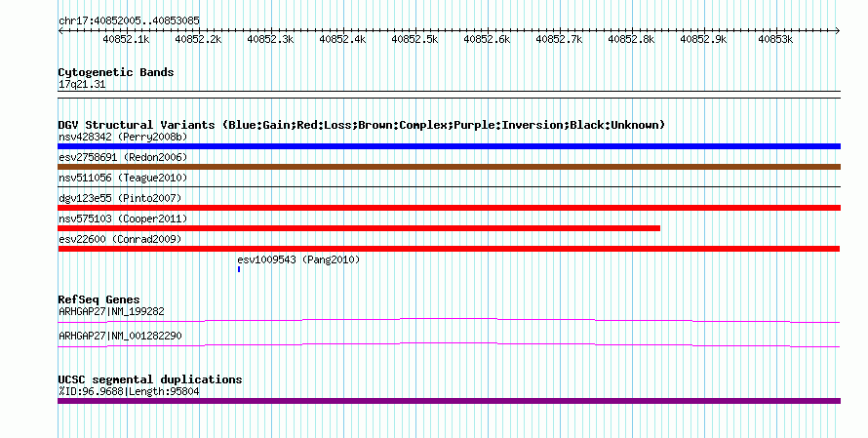Select the RefSeq Genes track title

pos(99,299)
